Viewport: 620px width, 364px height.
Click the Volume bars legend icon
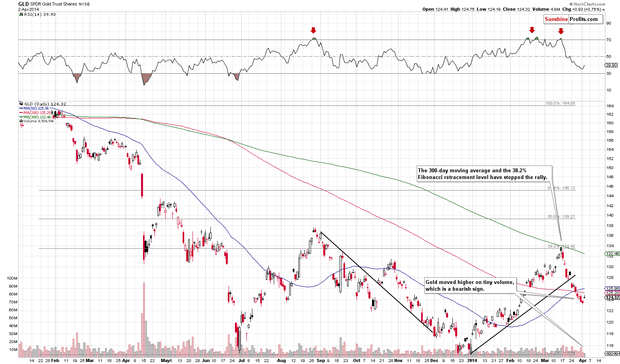[21, 121]
